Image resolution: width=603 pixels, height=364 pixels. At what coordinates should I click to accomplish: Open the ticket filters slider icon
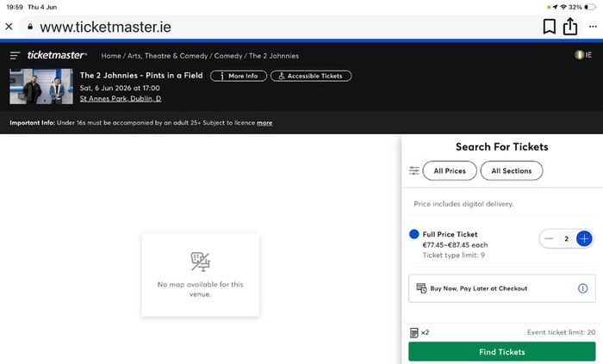click(x=414, y=170)
